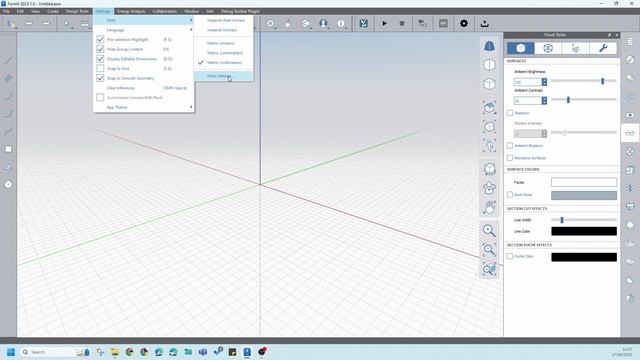This screenshot has height=360, width=640.
Task: Open the Energy Analysis menu
Action: tap(131, 11)
